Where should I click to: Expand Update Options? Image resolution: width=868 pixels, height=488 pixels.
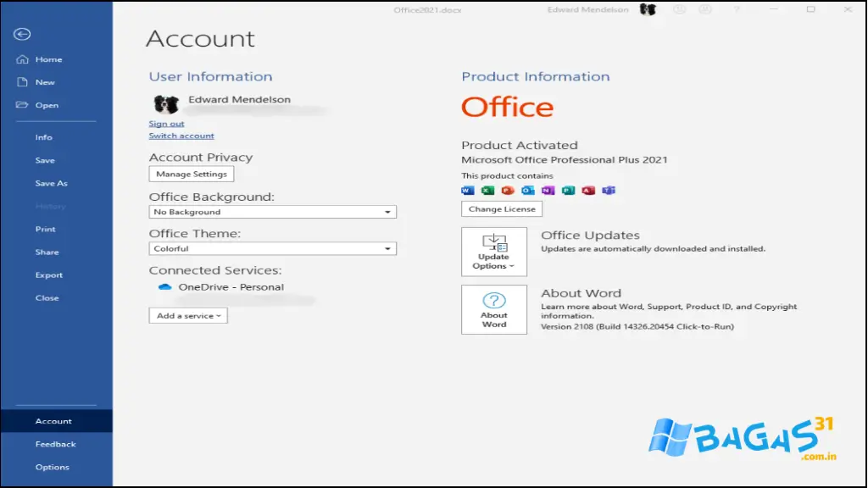(x=494, y=252)
